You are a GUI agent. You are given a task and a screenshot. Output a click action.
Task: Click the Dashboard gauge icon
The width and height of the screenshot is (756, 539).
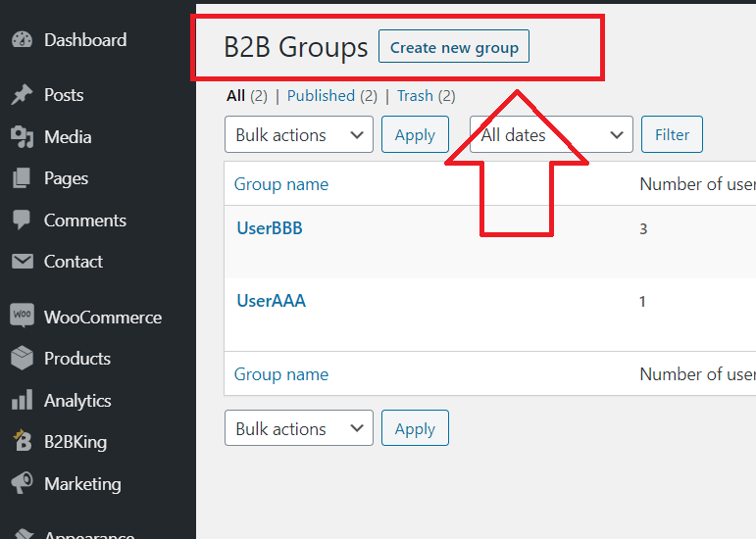tap(22, 39)
